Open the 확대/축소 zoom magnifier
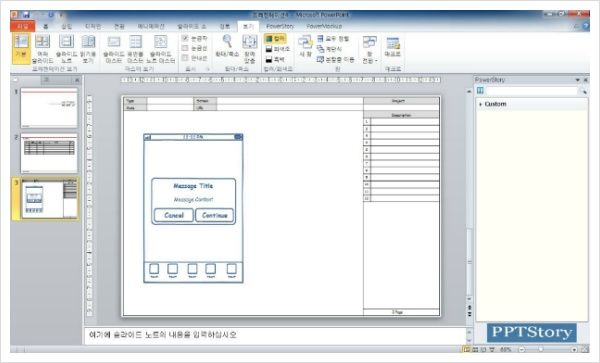 (227, 46)
